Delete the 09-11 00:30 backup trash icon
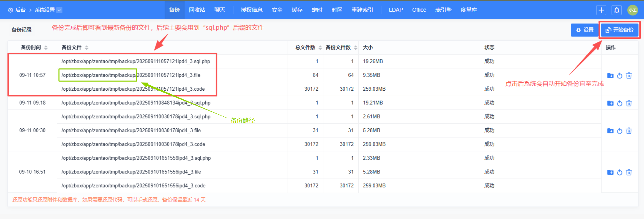 coord(629,131)
